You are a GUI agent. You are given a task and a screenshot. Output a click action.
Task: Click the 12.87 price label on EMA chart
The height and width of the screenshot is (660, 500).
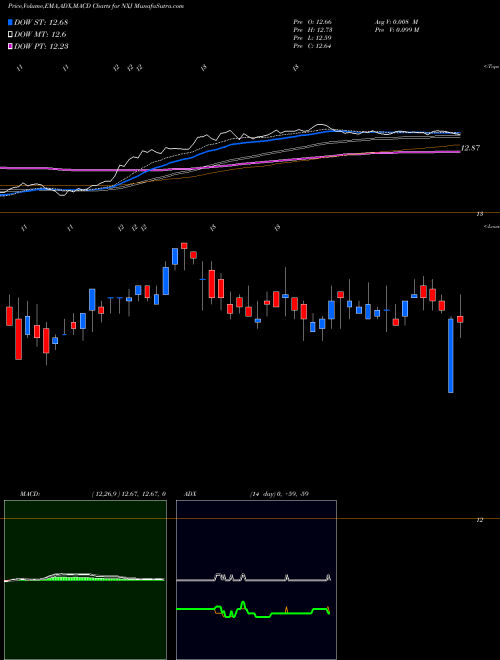coord(471,148)
